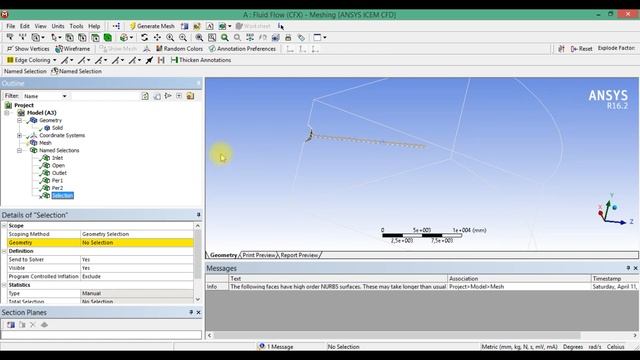Image resolution: width=640 pixels, height=360 pixels.
Task: Click the Scoping Method value Geometry Selection
Action: click(x=137, y=234)
